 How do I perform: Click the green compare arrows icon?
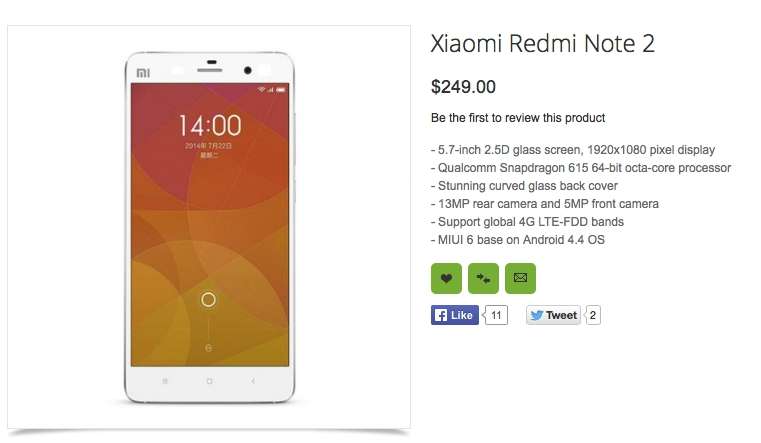tap(483, 278)
